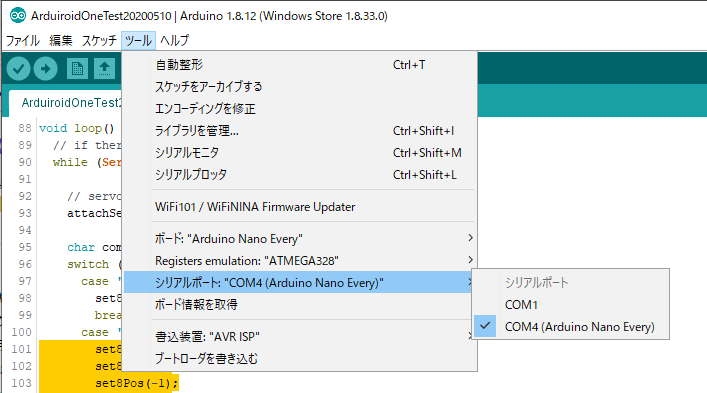Viewport: 707px width, 393px height.
Task: Open シリアルプロッタ from the menu
Action: (x=299, y=174)
